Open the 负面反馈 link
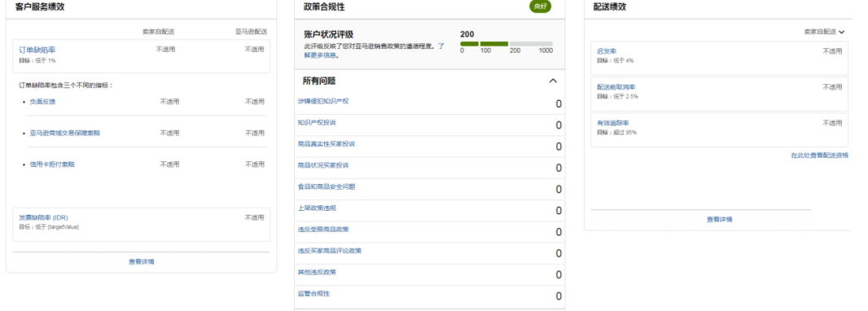The width and height of the screenshot is (868, 311). click(x=42, y=102)
